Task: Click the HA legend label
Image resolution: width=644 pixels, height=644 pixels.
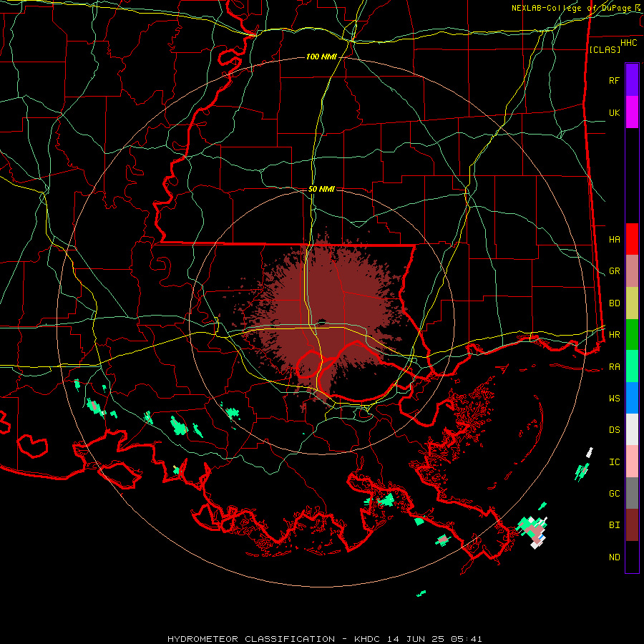Action: click(x=614, y=239)
